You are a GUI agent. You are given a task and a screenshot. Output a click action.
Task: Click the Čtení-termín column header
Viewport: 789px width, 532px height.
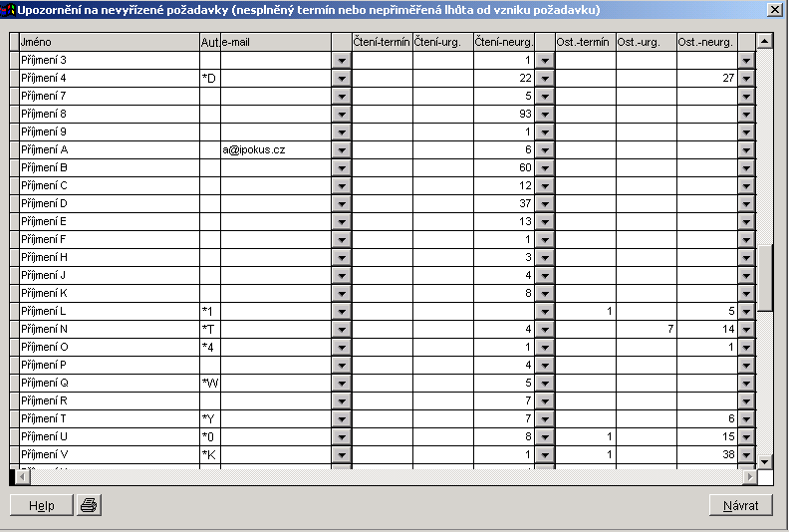pyautogui.click(x=383, y=42)
